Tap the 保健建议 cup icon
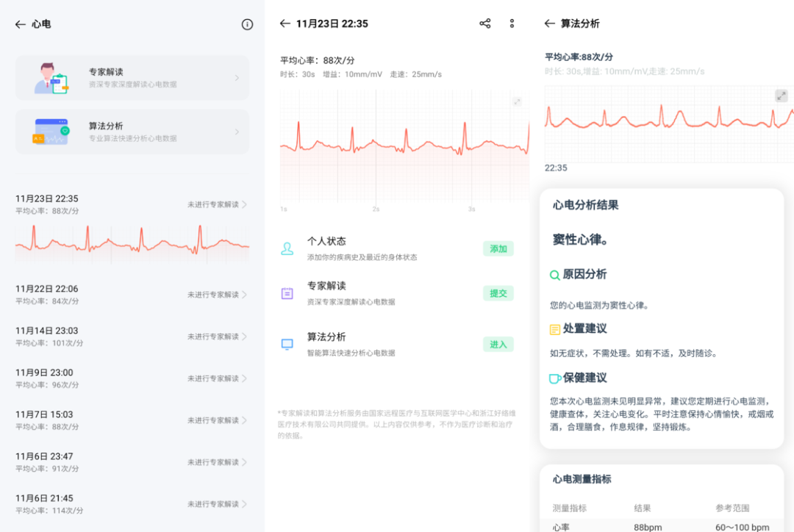 [554, 378]
